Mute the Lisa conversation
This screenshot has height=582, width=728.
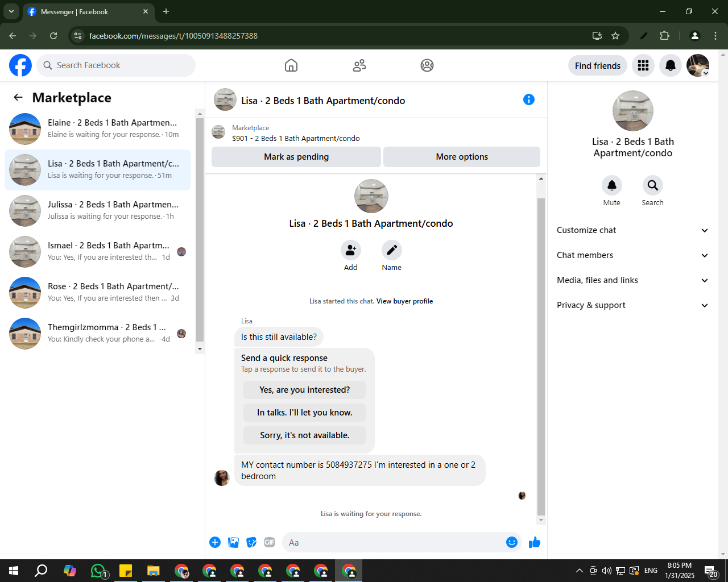click(x=612, y=185)
